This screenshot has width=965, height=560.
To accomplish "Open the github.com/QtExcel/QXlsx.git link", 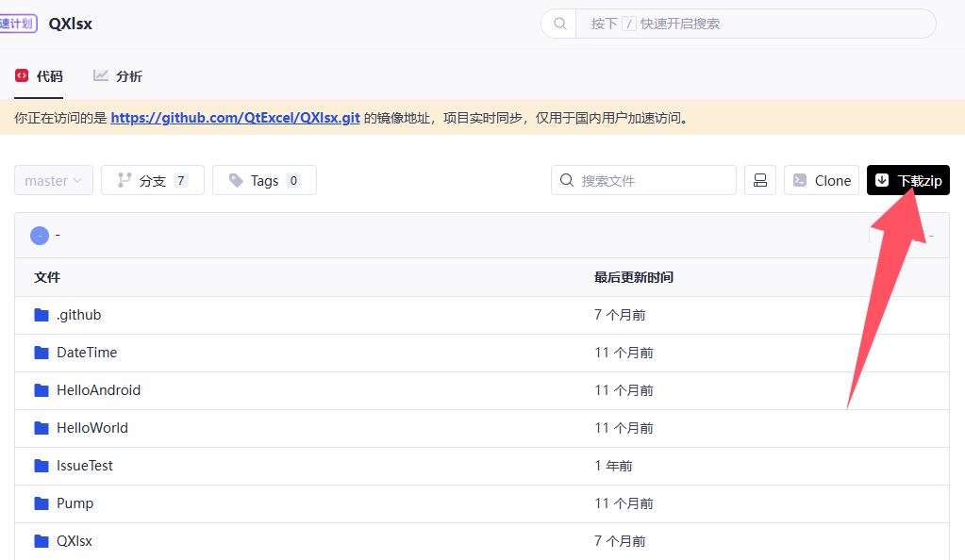I will [x=235, y=118].
